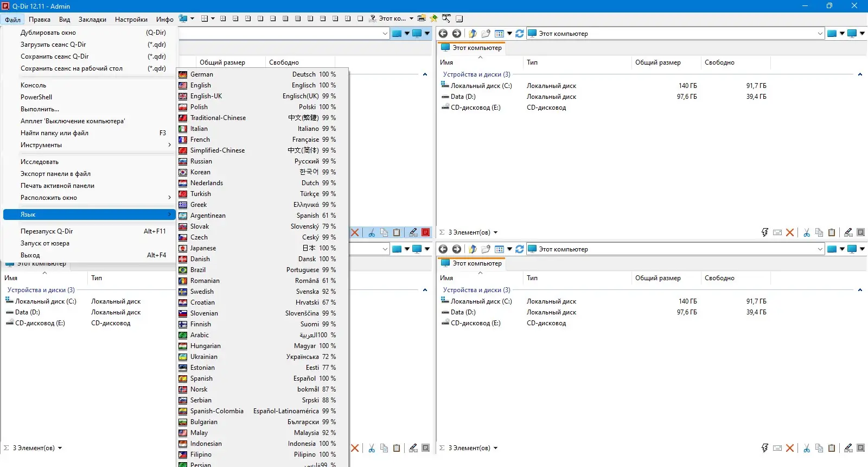Image resolution: width=868 pixels, height=467 pixels.
Task: Click the red highlighted square icon in top-left pane
Action: 426,232
